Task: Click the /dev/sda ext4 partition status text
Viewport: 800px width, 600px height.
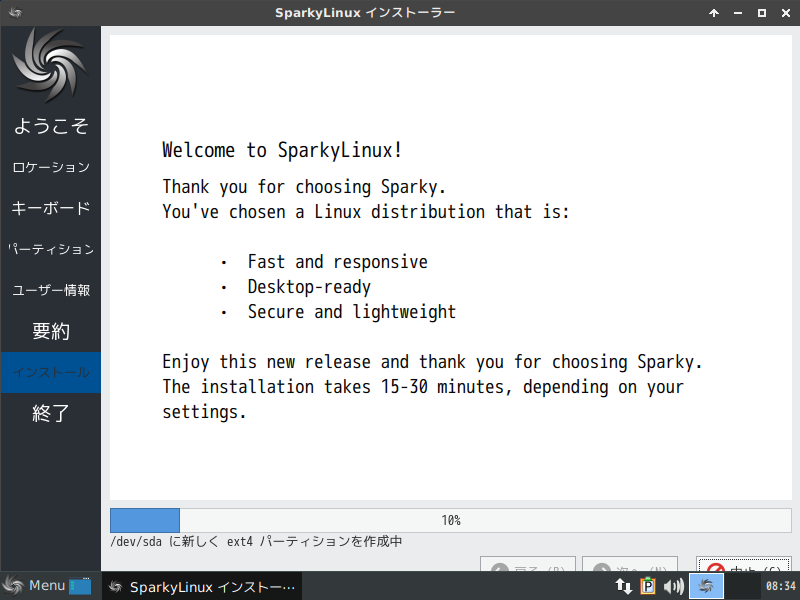Action: [256, 541]
